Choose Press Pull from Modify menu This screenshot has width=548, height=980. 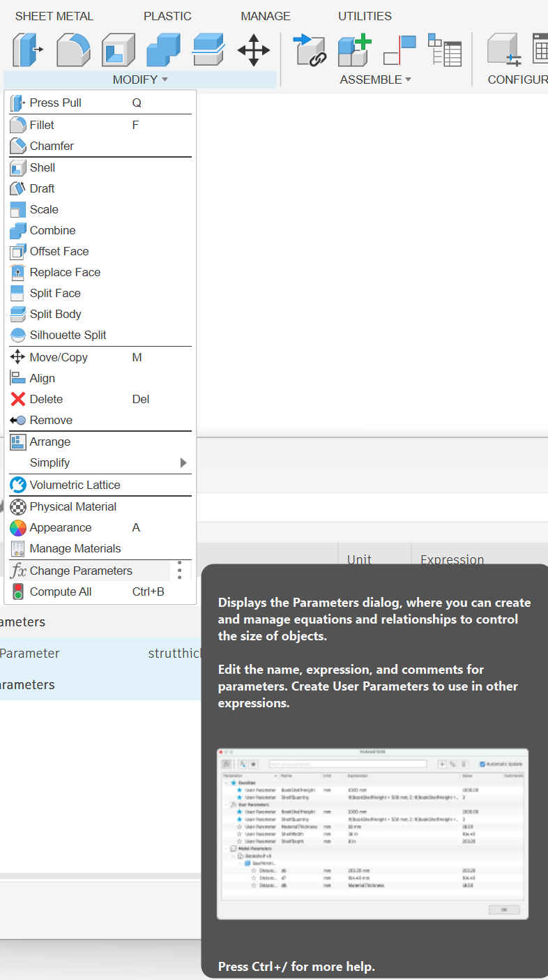point(100,103)
